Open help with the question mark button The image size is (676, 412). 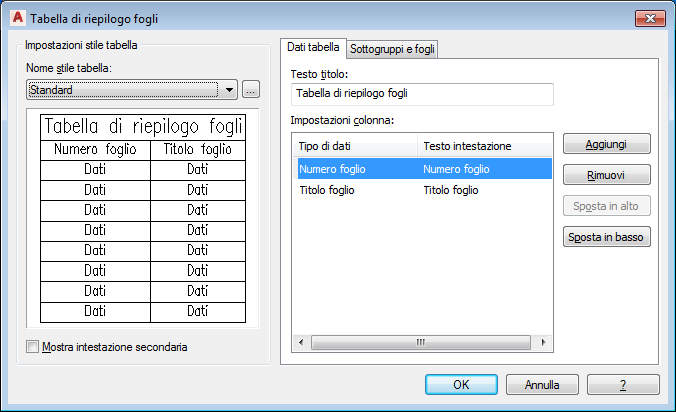622,384
